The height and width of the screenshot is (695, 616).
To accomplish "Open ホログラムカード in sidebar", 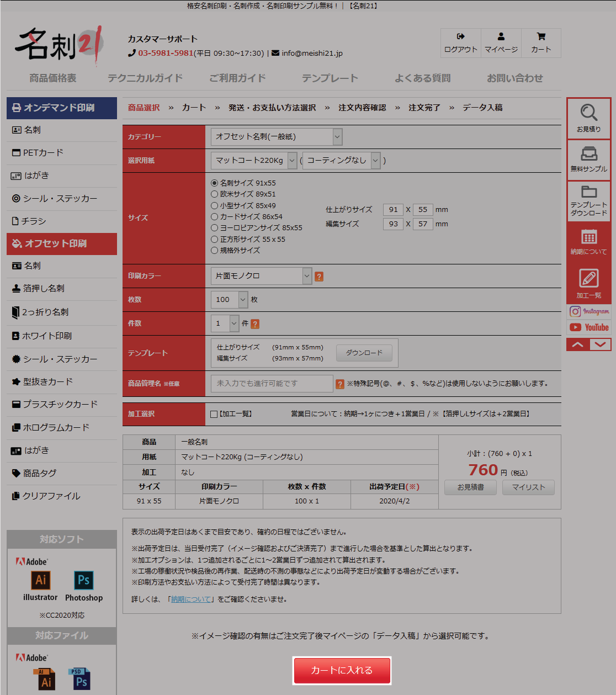I will point(62,428).
